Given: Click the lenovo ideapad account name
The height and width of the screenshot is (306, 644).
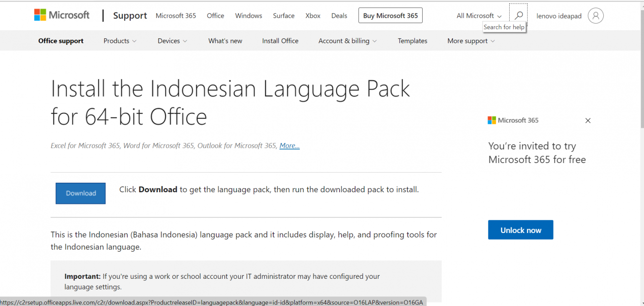Looking at the screenshot, I should point(559,16).
